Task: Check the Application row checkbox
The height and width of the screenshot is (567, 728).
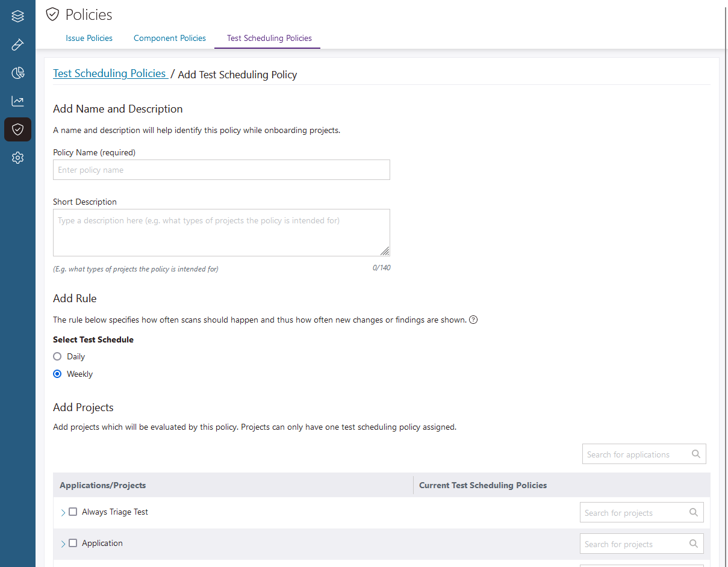Action: click(x=73, y=543)
